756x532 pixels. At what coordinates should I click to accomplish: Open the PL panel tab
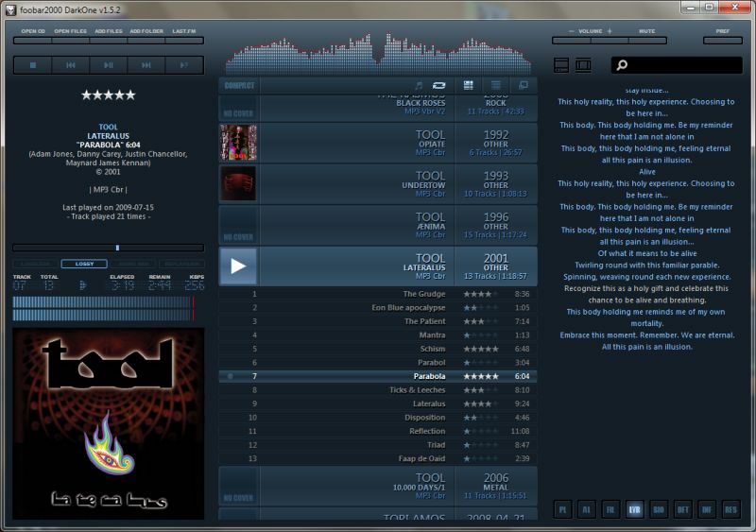(562, 509)
